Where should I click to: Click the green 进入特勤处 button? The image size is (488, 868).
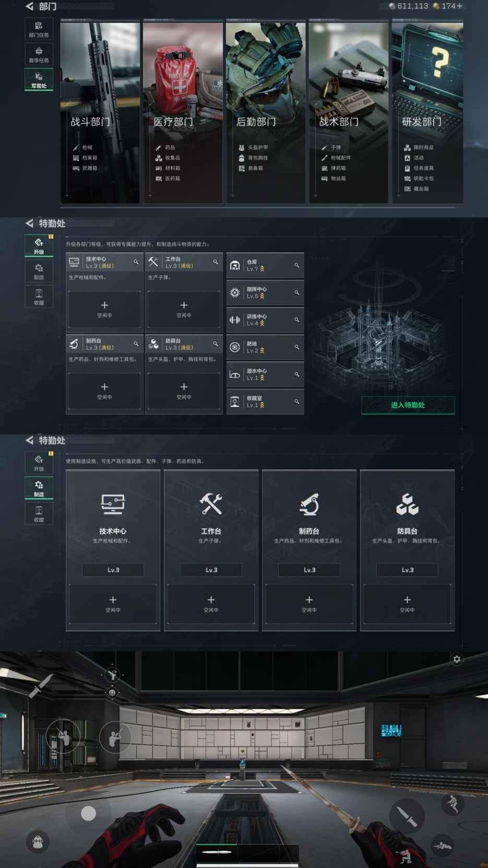tap(408, 405)
